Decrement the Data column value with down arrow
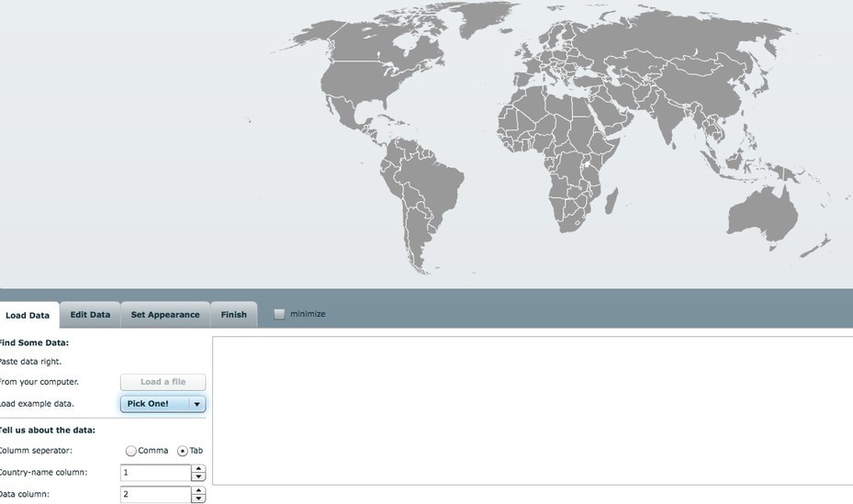Image resolution: width=853 pixels, height=504 pixels. 198,499
